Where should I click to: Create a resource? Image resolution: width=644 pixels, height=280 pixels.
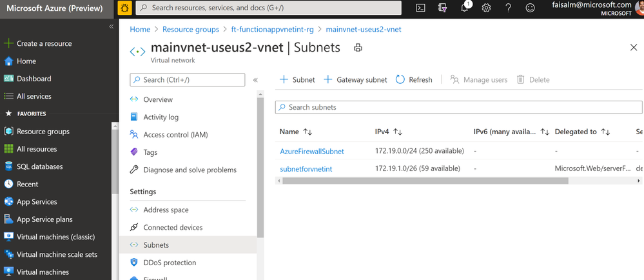[x=44, y=44]
